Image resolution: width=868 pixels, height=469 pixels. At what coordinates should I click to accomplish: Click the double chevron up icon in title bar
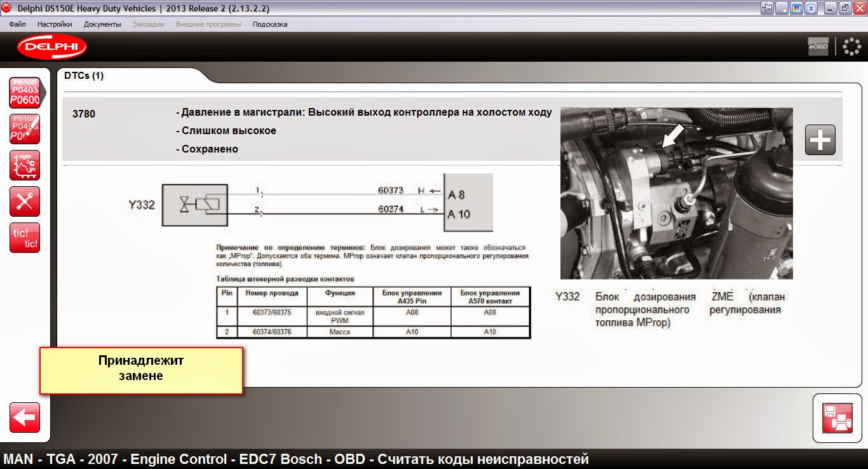click(x=811, y=8)
